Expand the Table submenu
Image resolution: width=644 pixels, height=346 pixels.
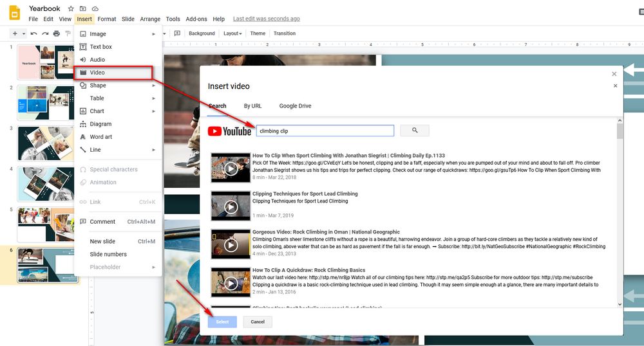[x=118, y=98]
